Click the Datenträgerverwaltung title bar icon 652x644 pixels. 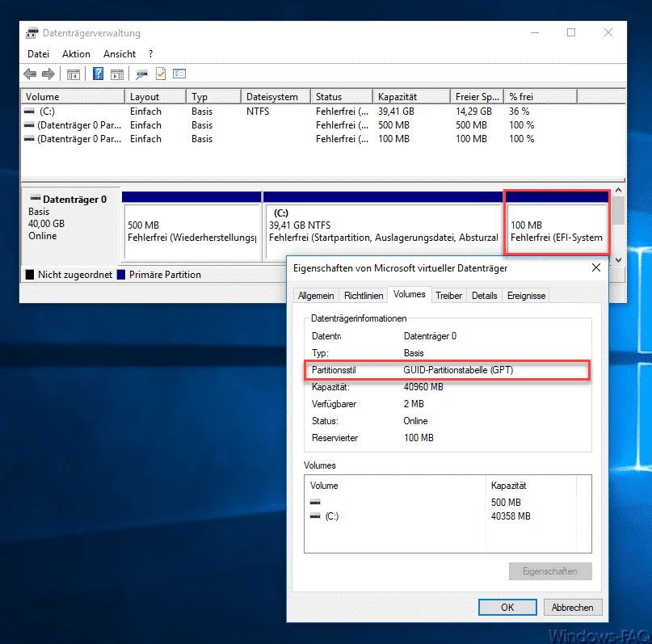coord(32,32)
